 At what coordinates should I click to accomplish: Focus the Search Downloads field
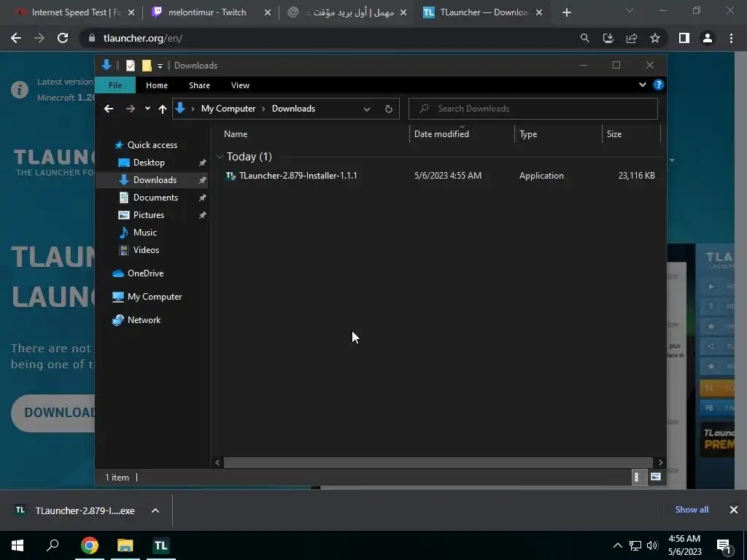tap(533, 109)
